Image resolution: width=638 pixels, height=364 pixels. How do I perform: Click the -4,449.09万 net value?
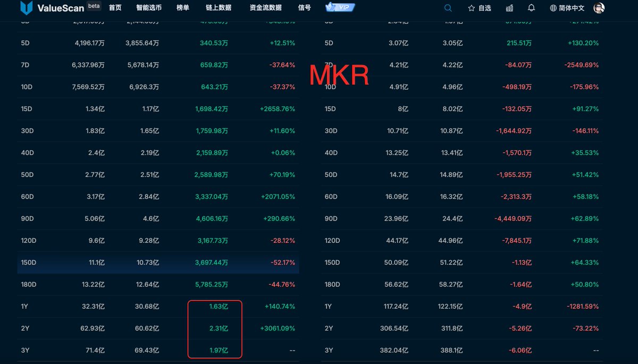coord(514,218)
